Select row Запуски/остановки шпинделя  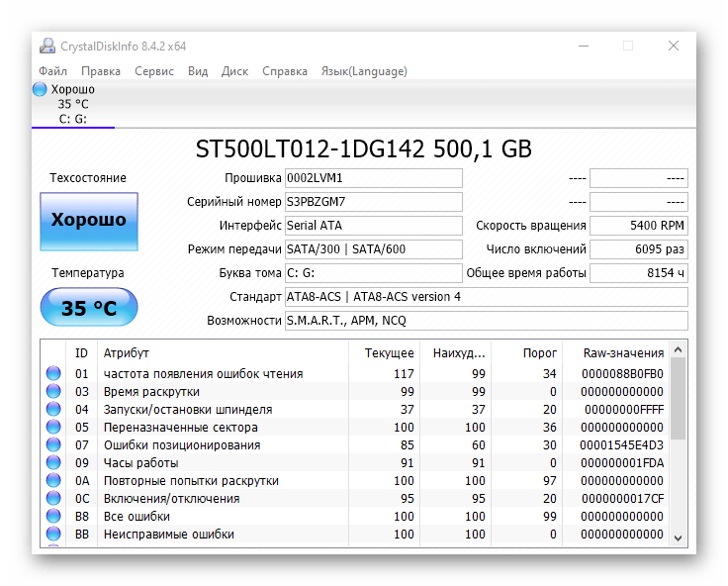point(355,409)
